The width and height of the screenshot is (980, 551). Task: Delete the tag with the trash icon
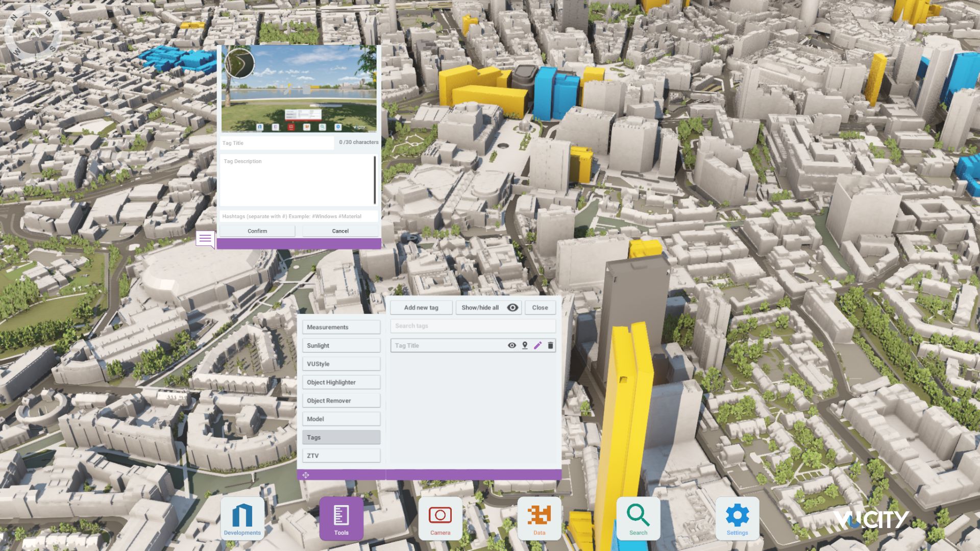550,345
